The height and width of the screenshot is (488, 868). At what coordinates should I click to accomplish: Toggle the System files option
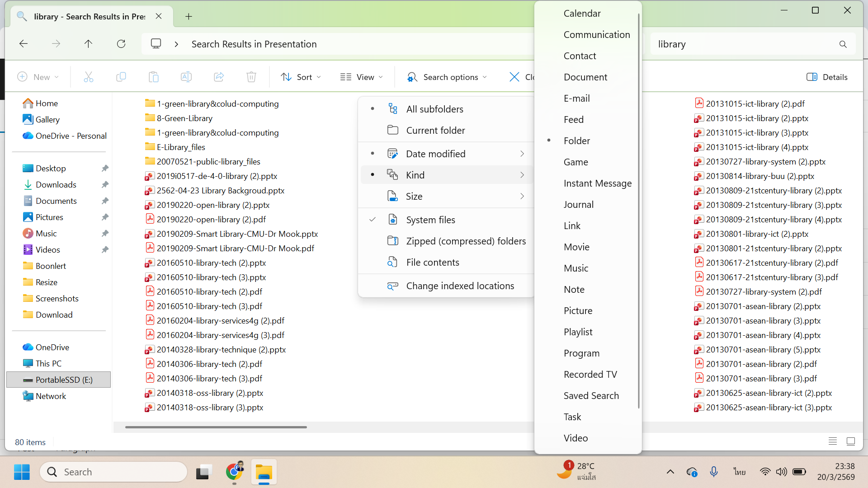point(430,220)
